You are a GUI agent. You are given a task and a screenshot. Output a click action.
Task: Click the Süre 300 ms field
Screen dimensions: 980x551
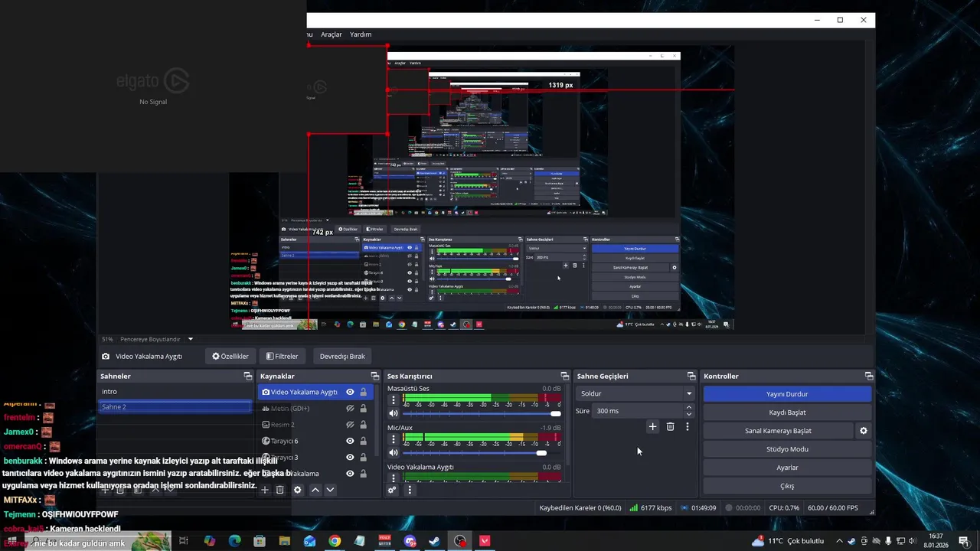639,411
